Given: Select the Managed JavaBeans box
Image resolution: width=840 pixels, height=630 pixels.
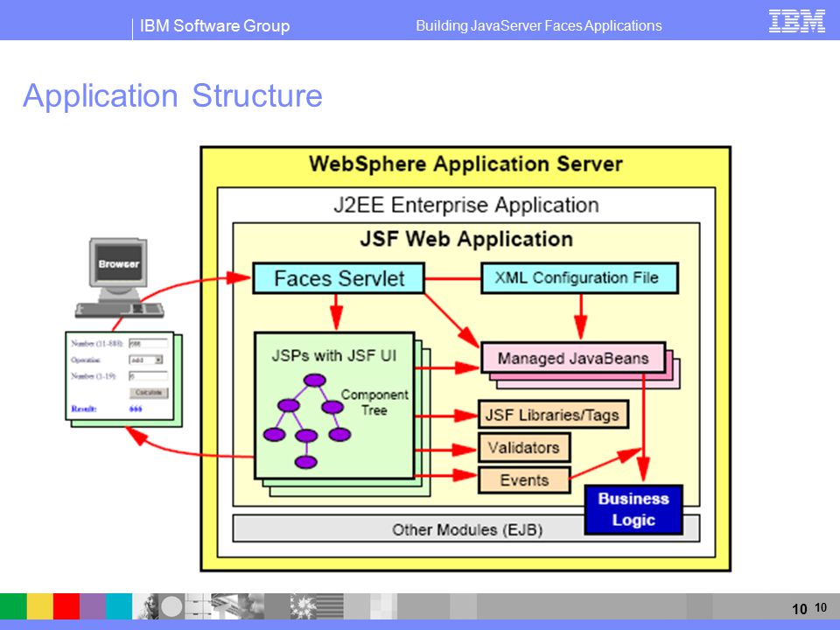Looking at the screenshot, I should (x=573, y=358).
